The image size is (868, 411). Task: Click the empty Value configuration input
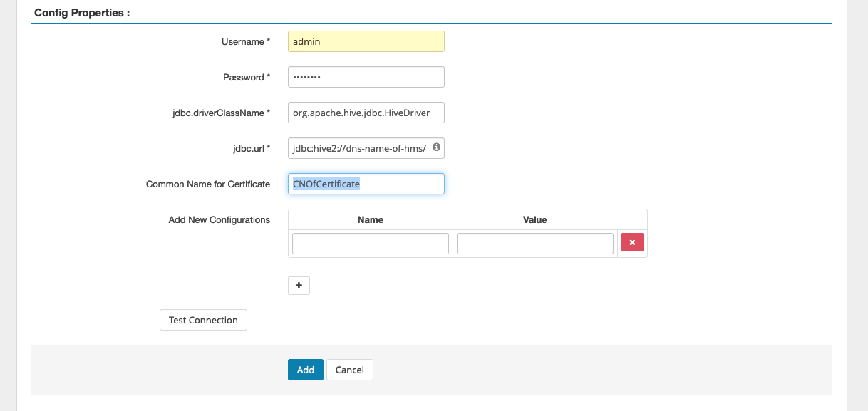[x=534, y=243]
